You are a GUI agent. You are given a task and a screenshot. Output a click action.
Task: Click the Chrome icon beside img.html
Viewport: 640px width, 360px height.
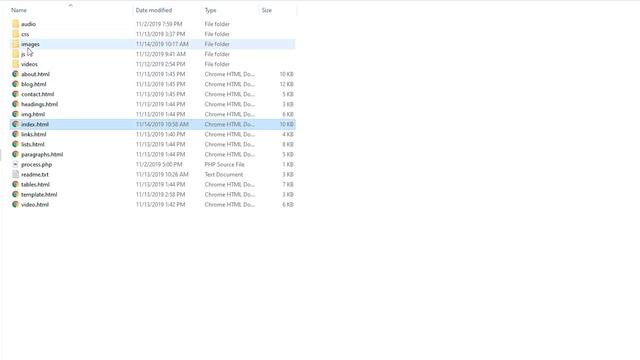tap(16, 114)
